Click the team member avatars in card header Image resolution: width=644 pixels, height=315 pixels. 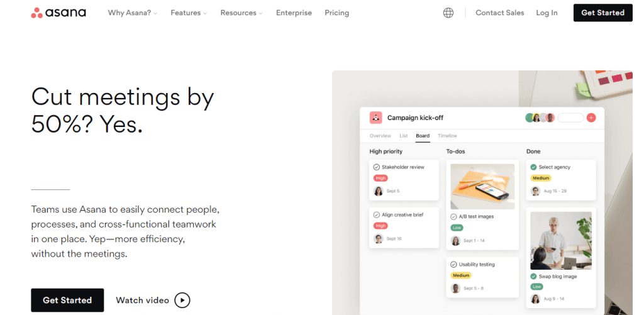[x=540, y=118]
